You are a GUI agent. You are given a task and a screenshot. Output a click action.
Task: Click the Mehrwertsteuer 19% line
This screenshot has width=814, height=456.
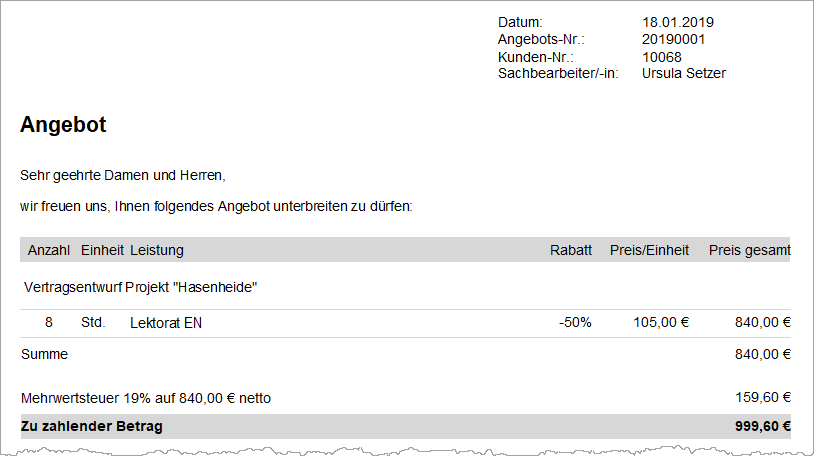pyautogui.click(x=146, y=398)
